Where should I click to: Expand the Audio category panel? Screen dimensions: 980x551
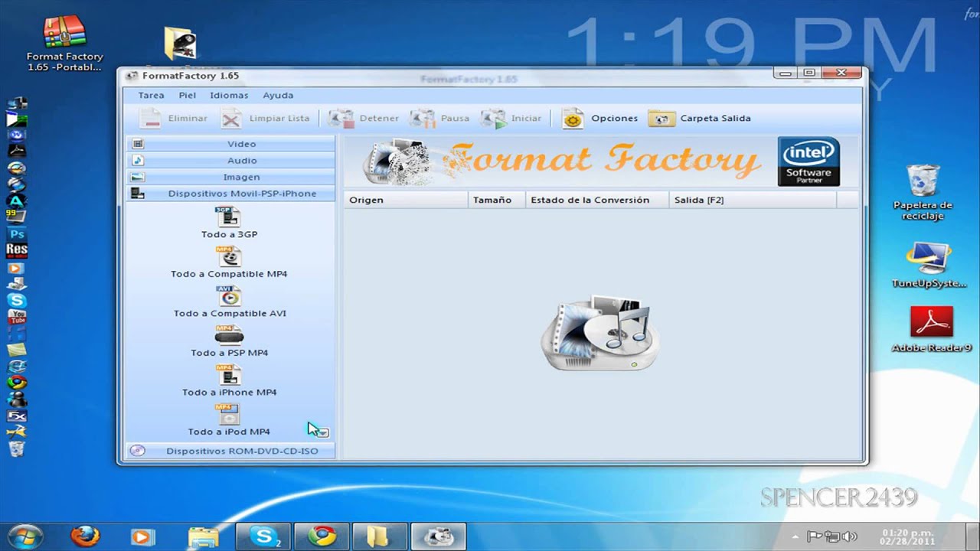pos(230,161)
